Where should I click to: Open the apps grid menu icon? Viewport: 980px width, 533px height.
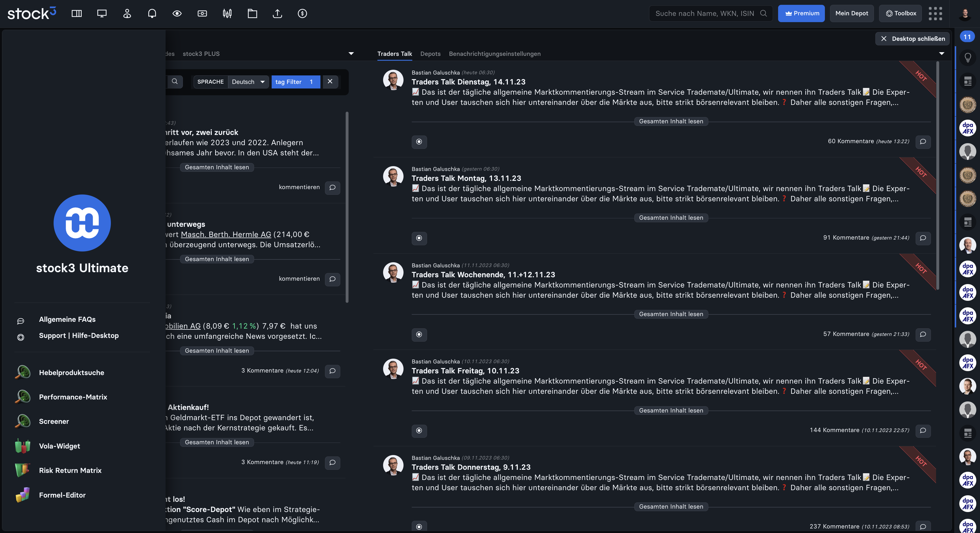[935, 14]
